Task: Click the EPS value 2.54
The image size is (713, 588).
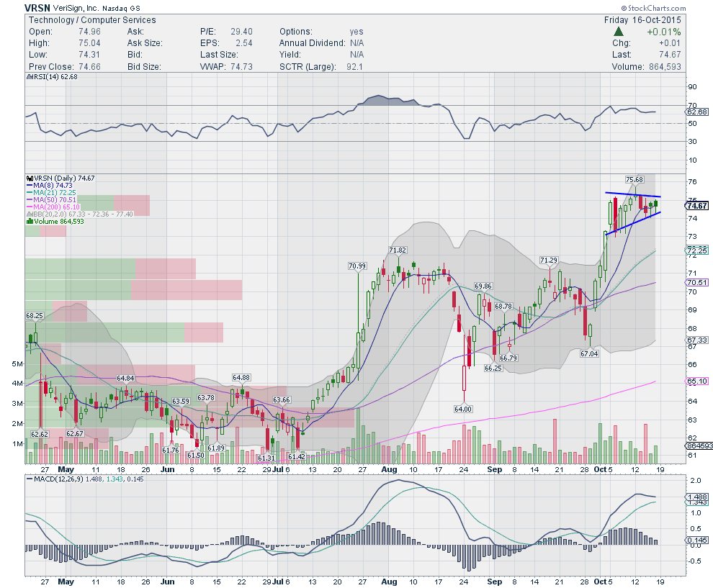Action: (x=244, y=43)
